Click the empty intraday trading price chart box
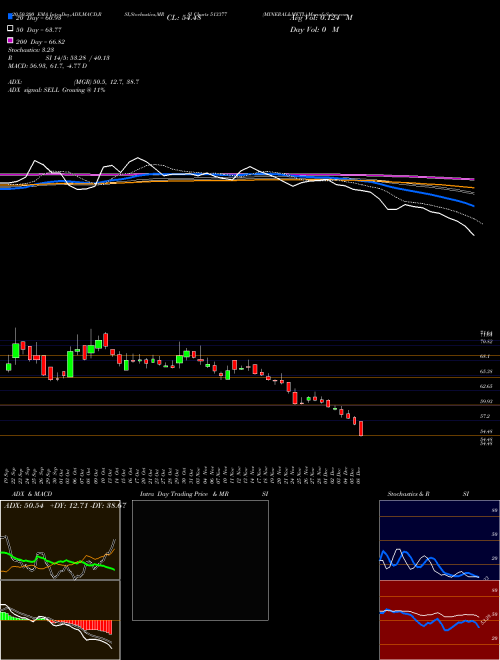This screenshot has height=660, width=500. pyautogui.click(x=200, y=560)
